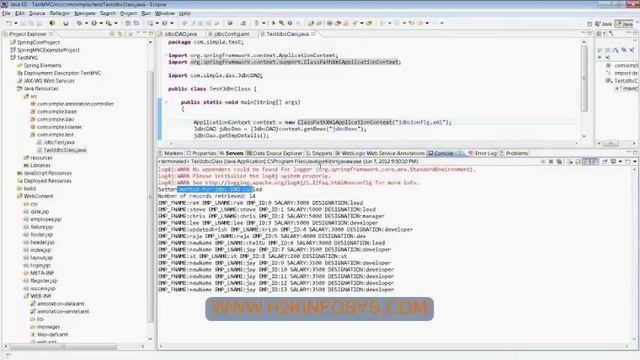Image resolution: width=640 pixels, height=360 pixels.
Task: Open the Run menu
Action: [x=146, y=13]
